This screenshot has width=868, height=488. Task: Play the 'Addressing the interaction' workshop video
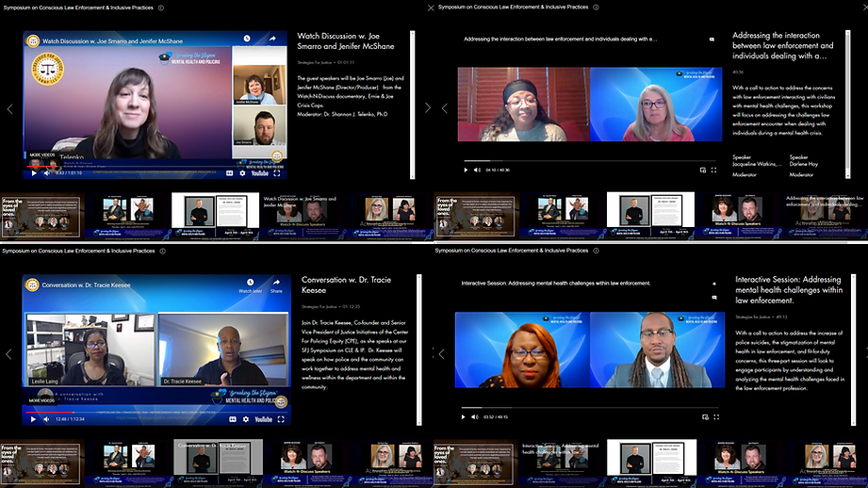[x=466, y=170]
